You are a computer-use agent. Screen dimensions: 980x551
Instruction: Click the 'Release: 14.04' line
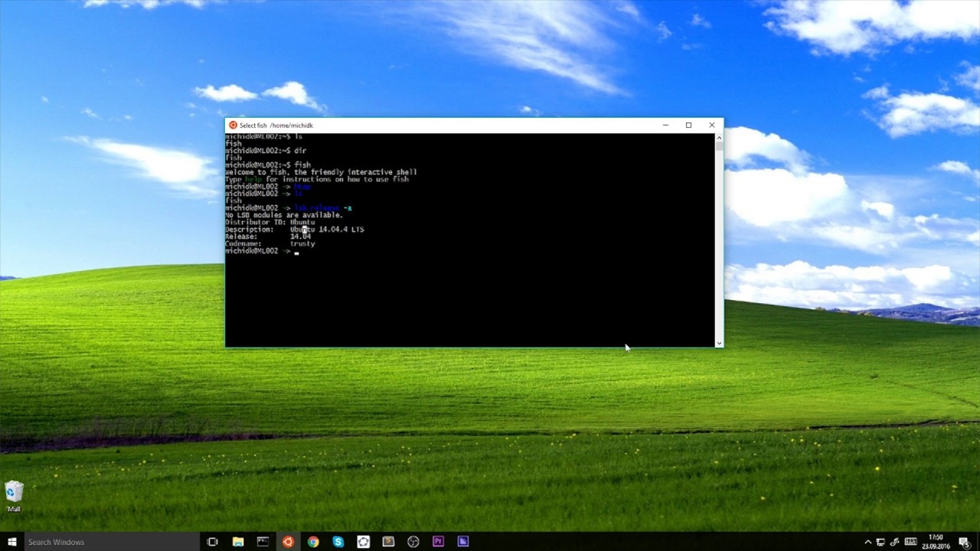coord(268,236)
